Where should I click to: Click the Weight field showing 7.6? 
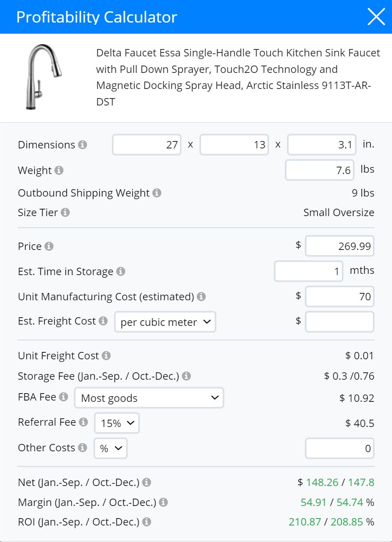point(321,170)
